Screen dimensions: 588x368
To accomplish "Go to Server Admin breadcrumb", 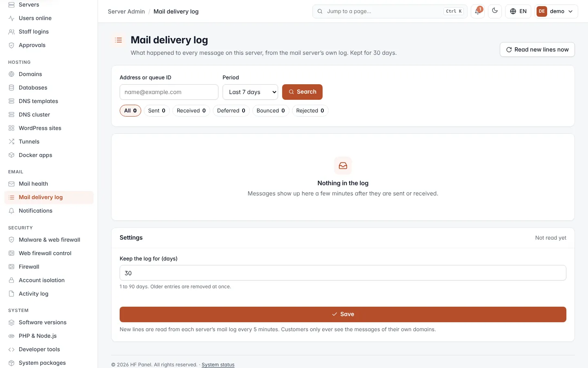I will coord(126,11).
